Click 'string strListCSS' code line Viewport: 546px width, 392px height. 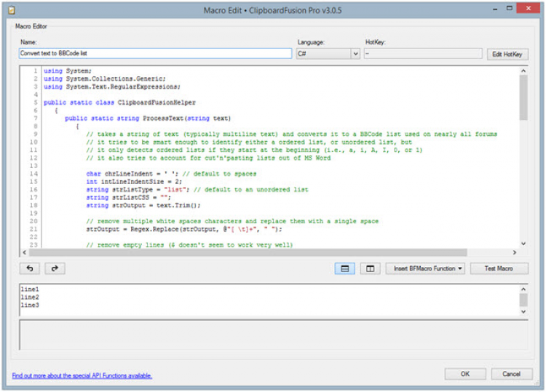pyautogui.click(x=129, y=197)
